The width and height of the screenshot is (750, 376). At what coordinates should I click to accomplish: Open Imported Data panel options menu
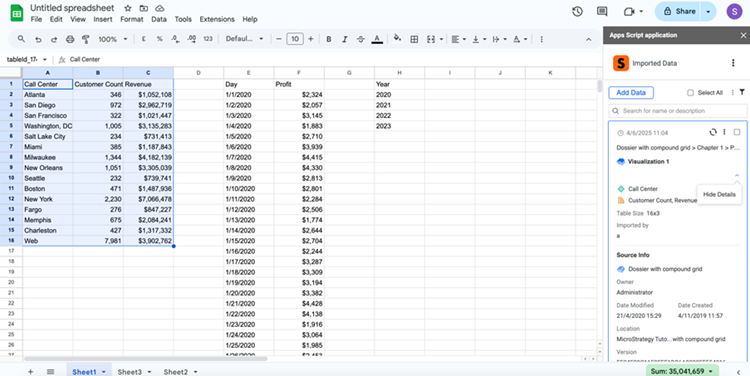click(733, 63)
